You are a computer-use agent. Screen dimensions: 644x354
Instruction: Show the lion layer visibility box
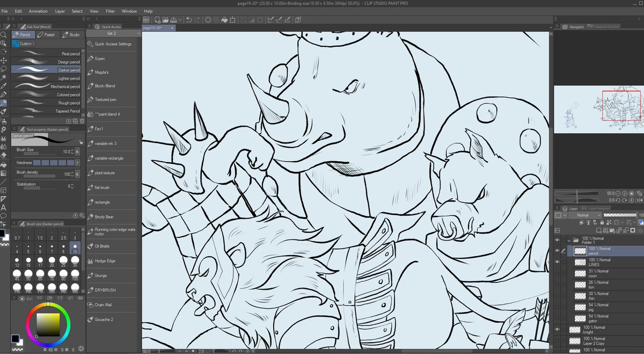coord(557,285)
